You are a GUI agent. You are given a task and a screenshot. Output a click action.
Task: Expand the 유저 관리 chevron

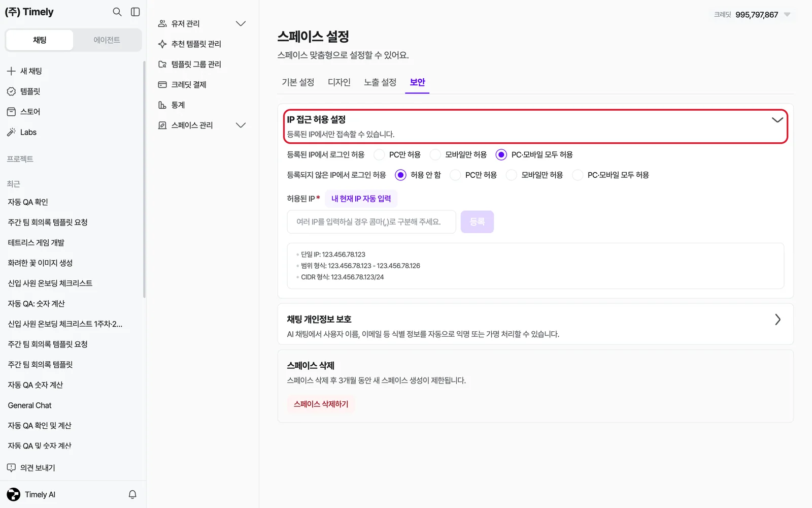pyautogui.click(x=241, y=23)
